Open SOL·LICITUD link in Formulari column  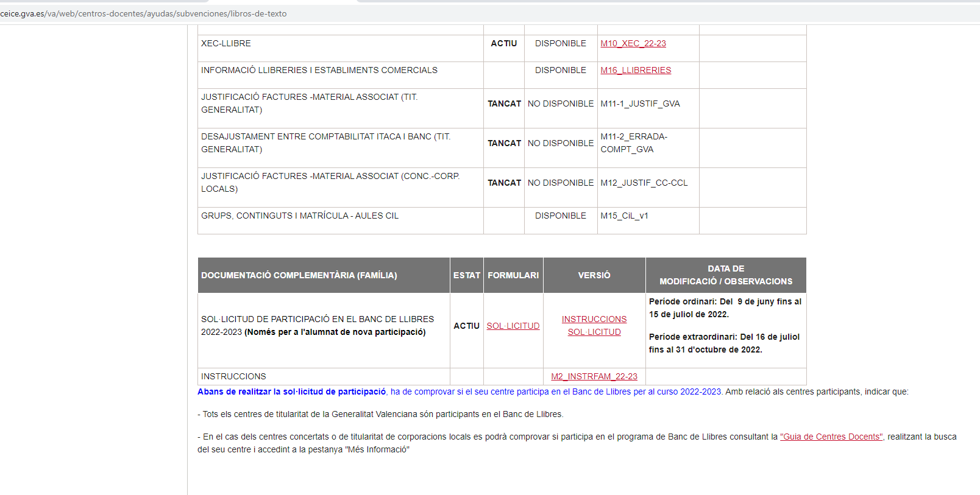[x=513, y=326]
